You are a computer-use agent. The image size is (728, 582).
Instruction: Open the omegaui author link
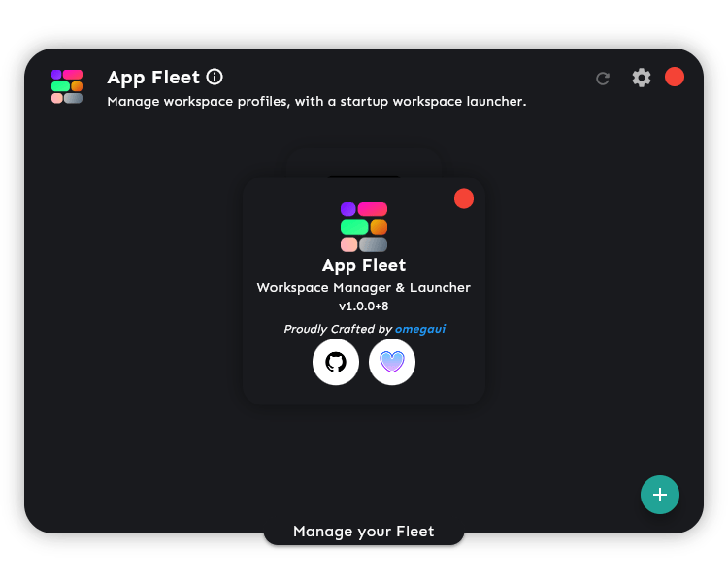420,329
